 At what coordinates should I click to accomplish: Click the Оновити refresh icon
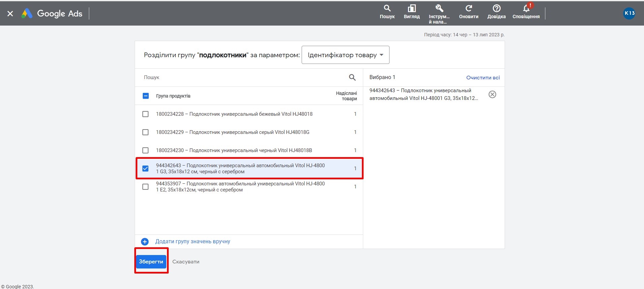(469, 12)
